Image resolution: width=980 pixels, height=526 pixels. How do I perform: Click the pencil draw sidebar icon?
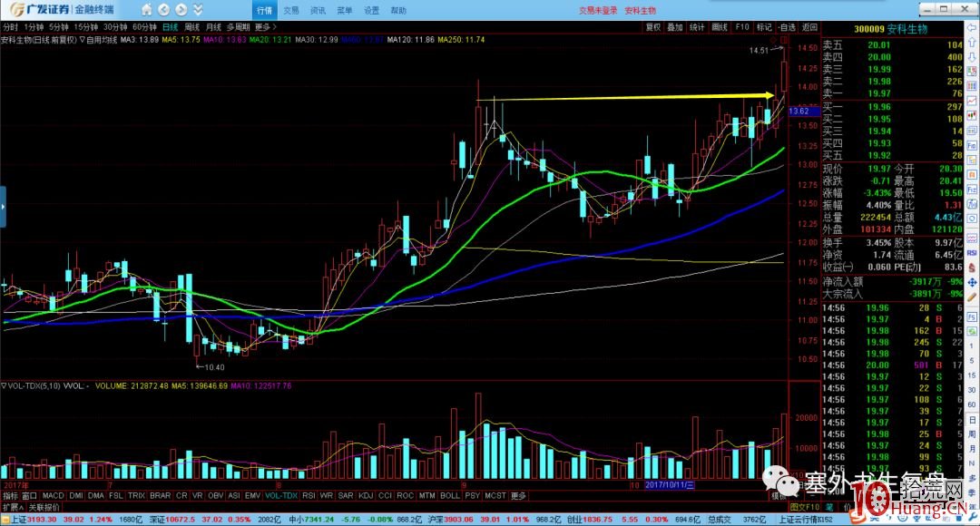973,298
